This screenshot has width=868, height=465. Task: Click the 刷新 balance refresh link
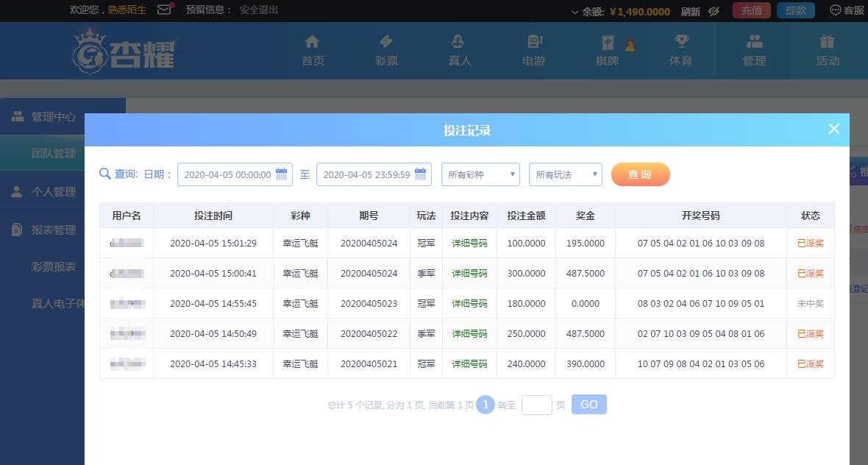coord(690,11)
